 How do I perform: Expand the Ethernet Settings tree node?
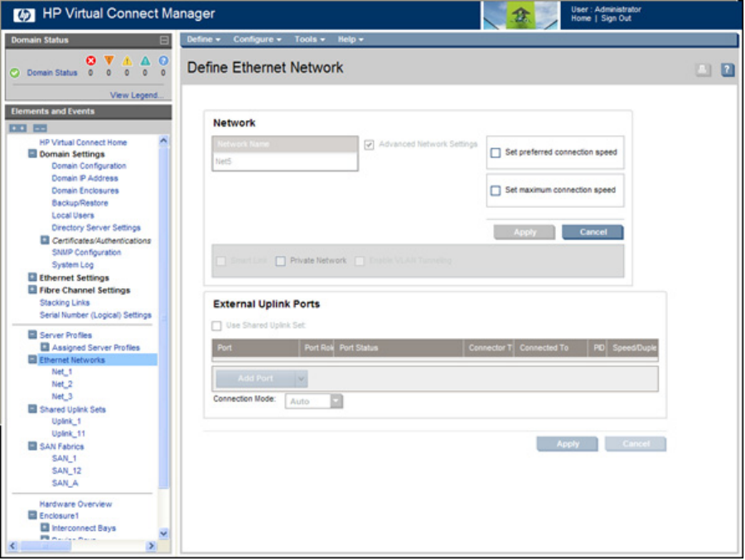click(x=32, y=278)
